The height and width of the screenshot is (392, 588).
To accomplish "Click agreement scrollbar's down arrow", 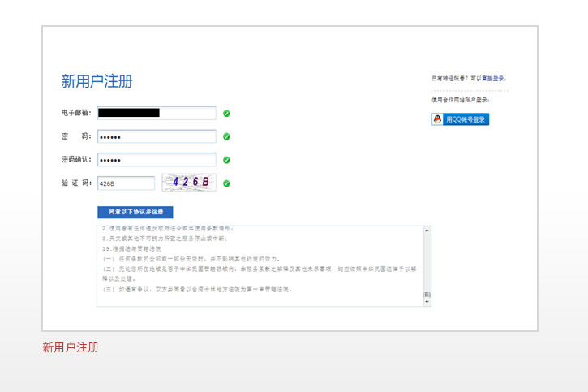I will (427, 302).
